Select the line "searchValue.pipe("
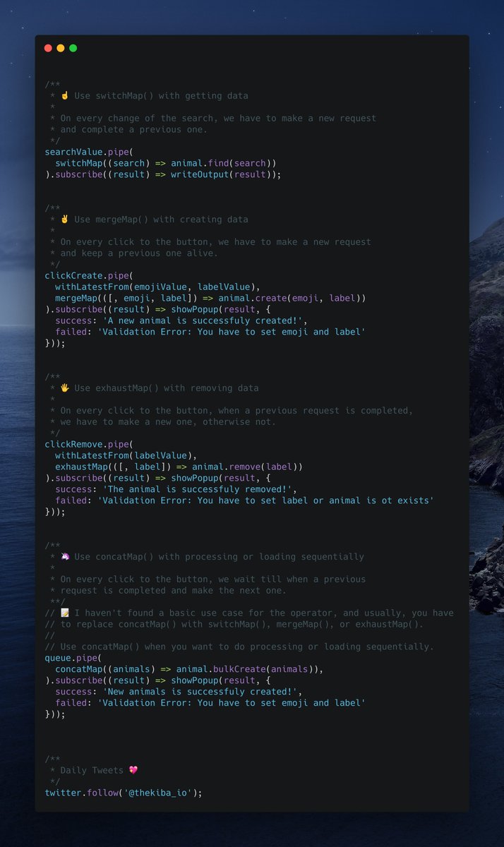504x847 pixels. (x=89, y=152)
